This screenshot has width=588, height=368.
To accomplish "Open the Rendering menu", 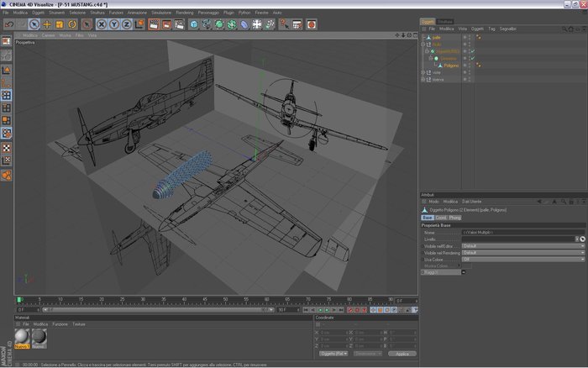I will click(x=185, y=13).
